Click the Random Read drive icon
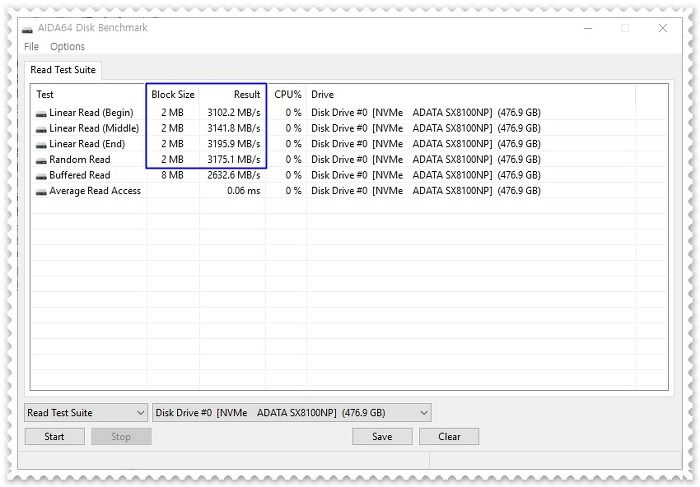This screenshot has height=487, width=700. click(41, 160)
